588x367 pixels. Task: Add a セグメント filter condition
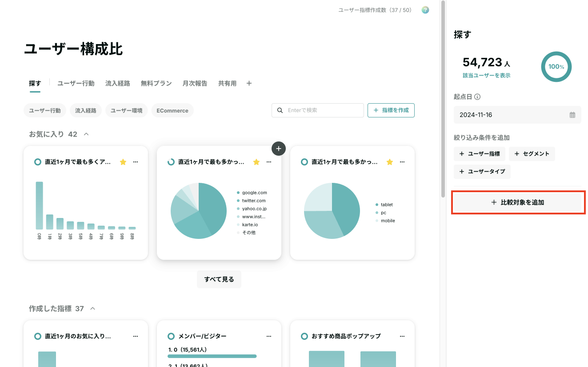tap(532, 154)
